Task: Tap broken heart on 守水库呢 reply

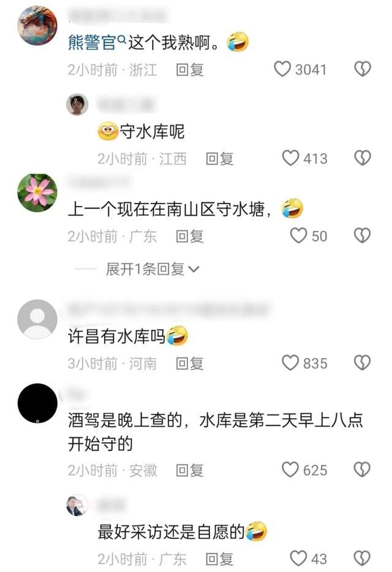Action: click(363, 158)
